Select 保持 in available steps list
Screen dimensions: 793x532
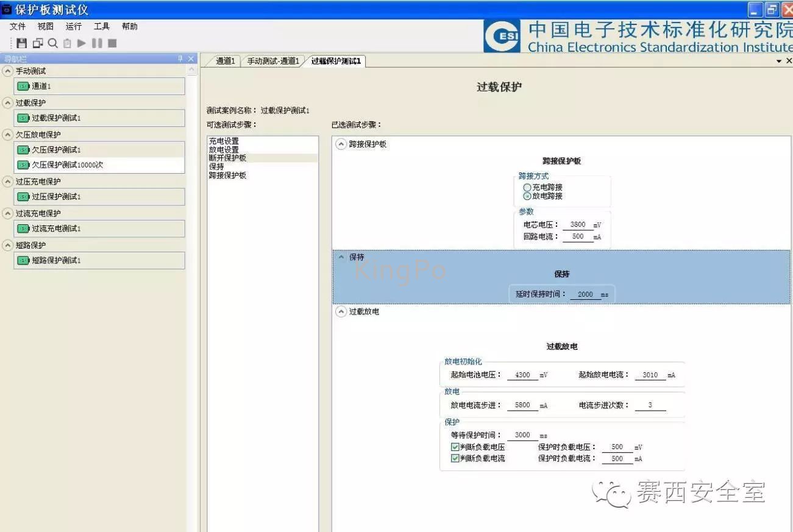(x=263, y=166)
